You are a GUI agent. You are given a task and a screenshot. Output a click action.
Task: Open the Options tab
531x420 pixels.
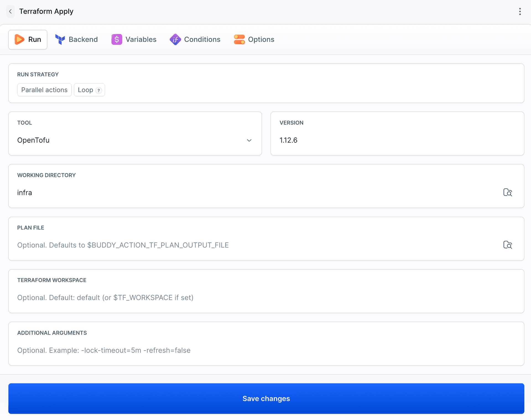(254, 40)
